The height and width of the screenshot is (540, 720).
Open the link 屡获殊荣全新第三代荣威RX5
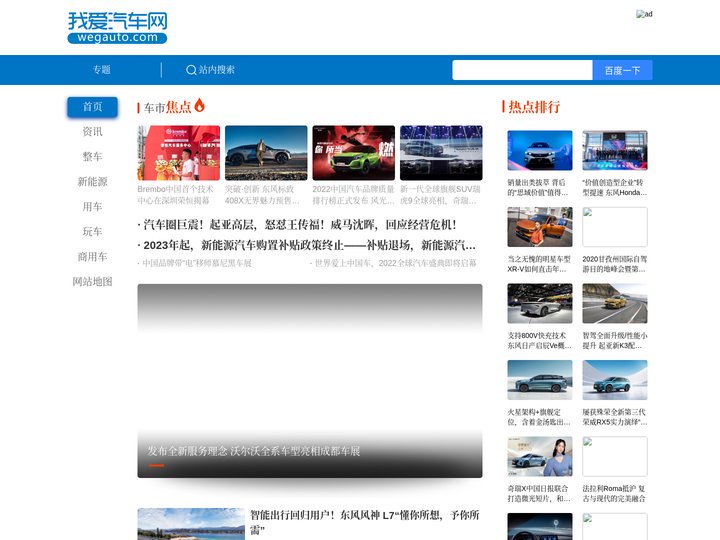tap(615, 417)
